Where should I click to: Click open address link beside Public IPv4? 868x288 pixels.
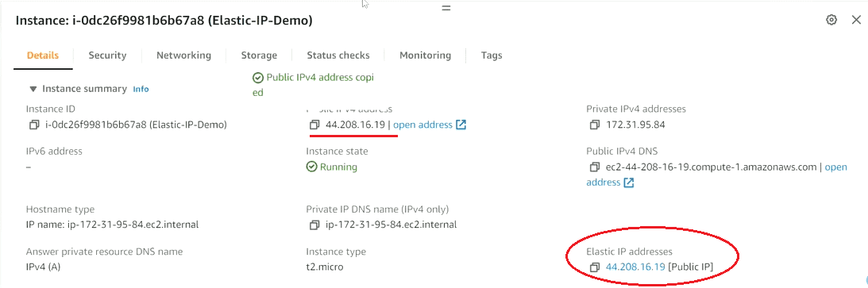tap(423, 125)
